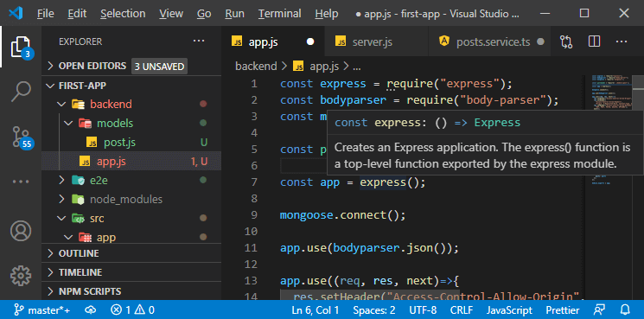This screenshot has height=319, width=644.
Task: Open the Edit menu
Action: pyautogui.click(x=77, y=14)
